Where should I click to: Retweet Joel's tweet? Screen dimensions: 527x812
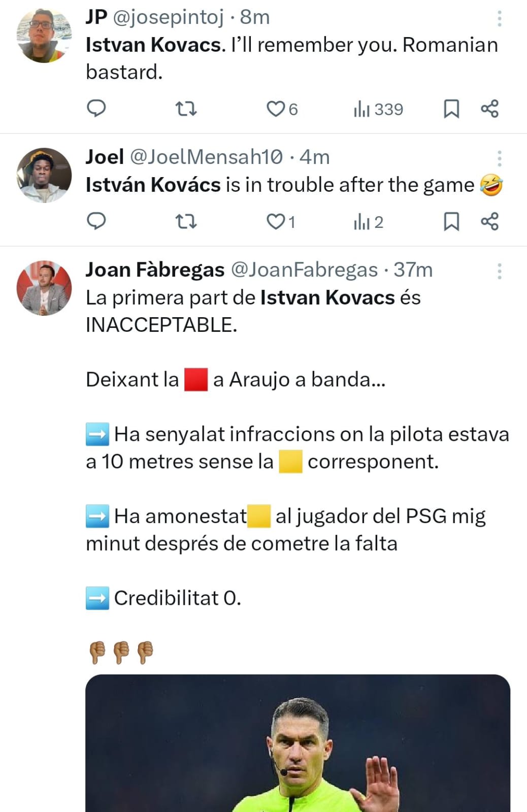click(x=186, y=222)
